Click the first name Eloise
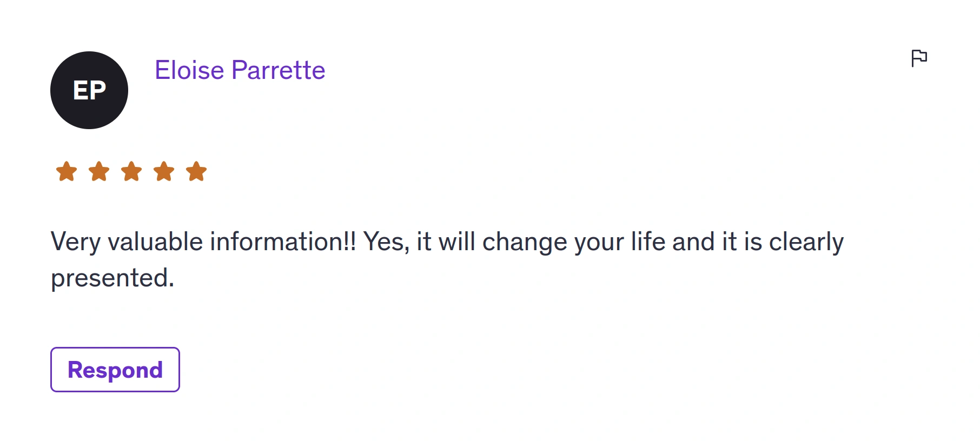980x442 pixels. 190,70
